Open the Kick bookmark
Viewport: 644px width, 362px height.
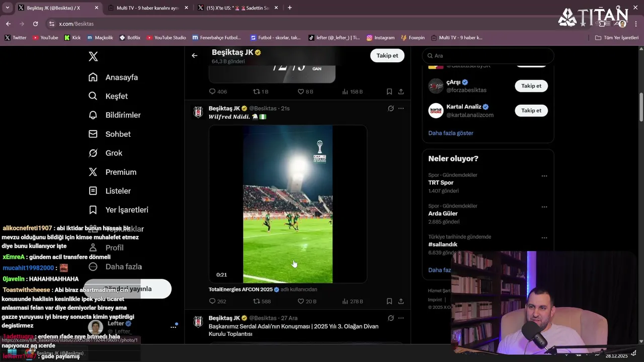72,38
